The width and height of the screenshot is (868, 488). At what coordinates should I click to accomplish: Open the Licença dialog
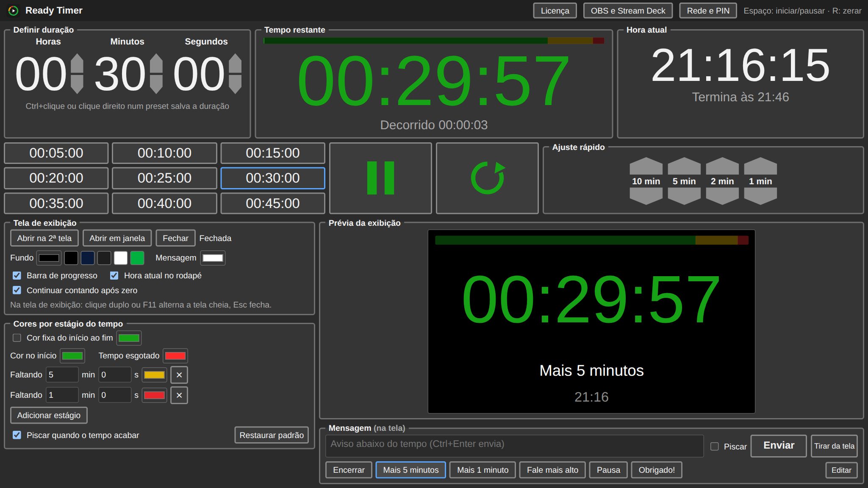click(x=555, y=11)
